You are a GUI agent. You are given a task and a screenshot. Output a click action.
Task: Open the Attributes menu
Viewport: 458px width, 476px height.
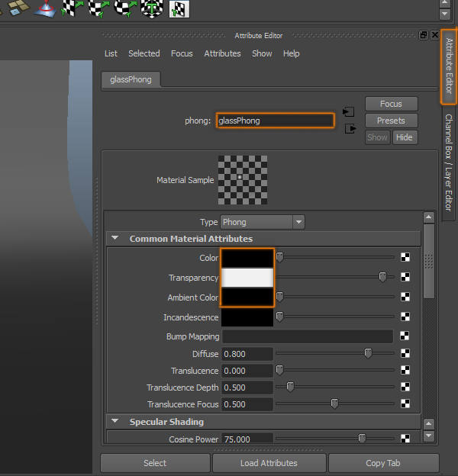point(222,53)
